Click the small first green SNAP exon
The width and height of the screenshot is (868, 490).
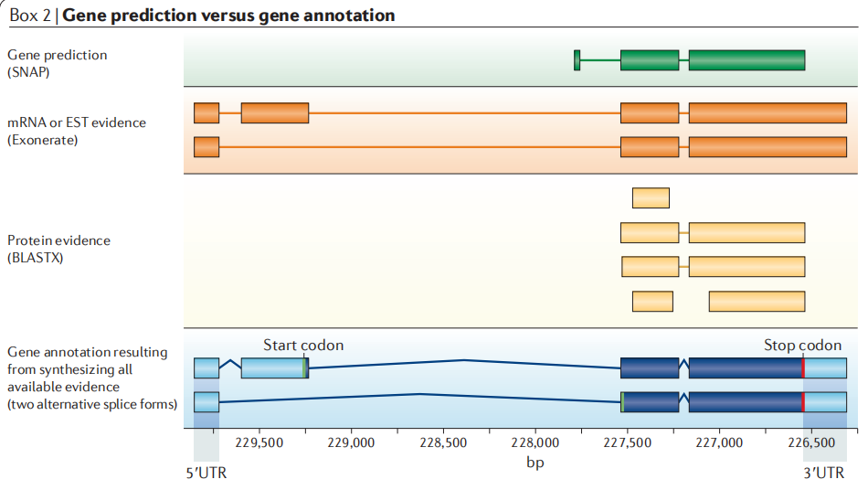tap(577, 60)
